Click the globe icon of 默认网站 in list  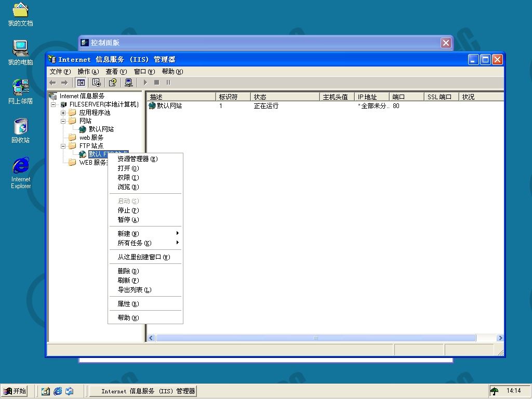[x=152, y=106]
